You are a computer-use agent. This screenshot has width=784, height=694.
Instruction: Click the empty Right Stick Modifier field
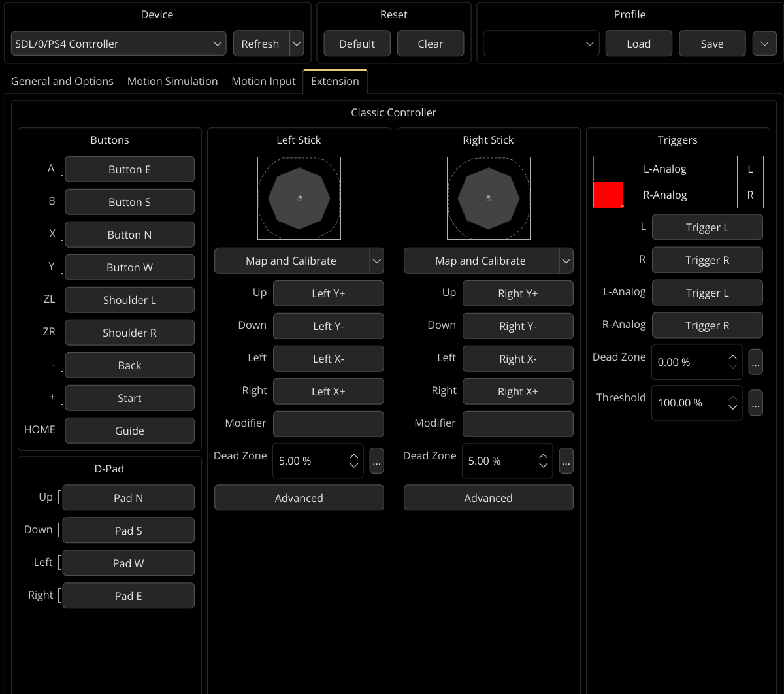[x=518, y=424]
